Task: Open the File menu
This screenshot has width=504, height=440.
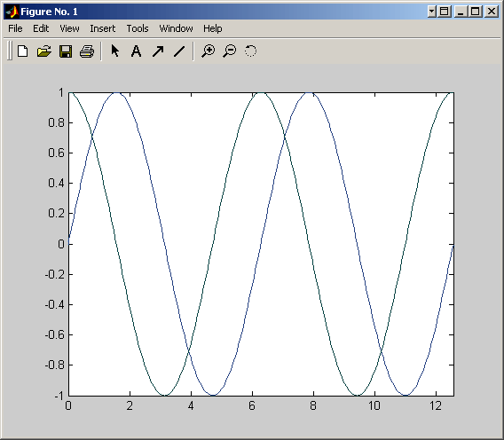Action: point(15,28)
